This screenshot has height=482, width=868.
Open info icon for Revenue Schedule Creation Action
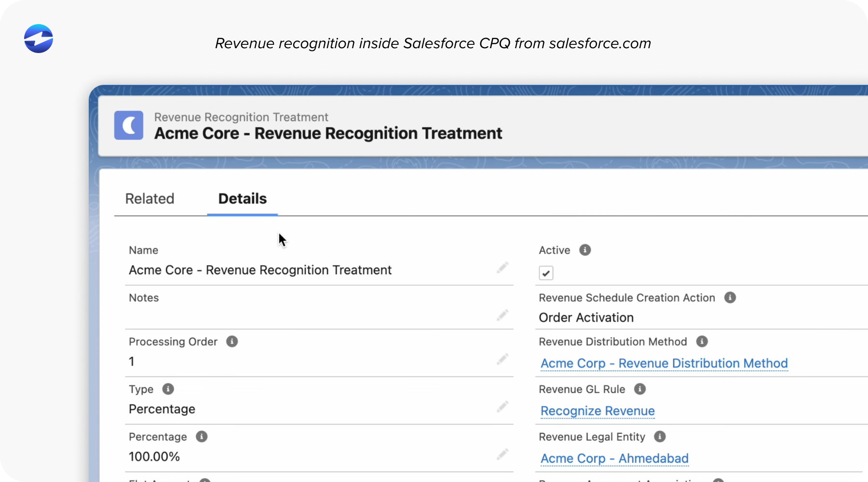tap(730, 297)
